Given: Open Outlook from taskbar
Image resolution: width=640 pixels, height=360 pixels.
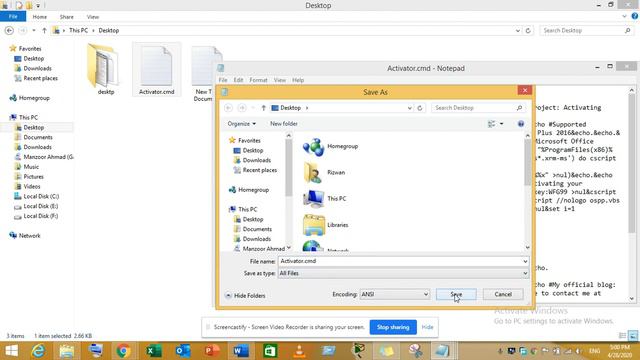Looking at the screenshot, I should (x=183, y=351).
